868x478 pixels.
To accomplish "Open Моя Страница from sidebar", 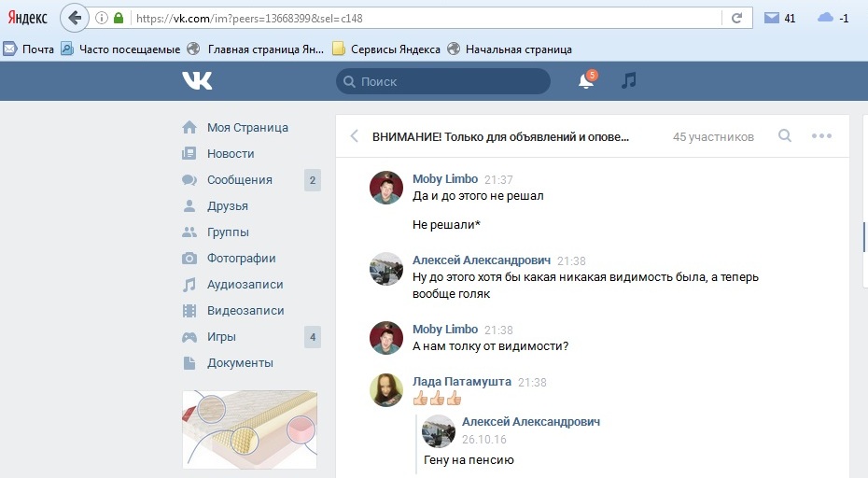I will click(247, 127).
